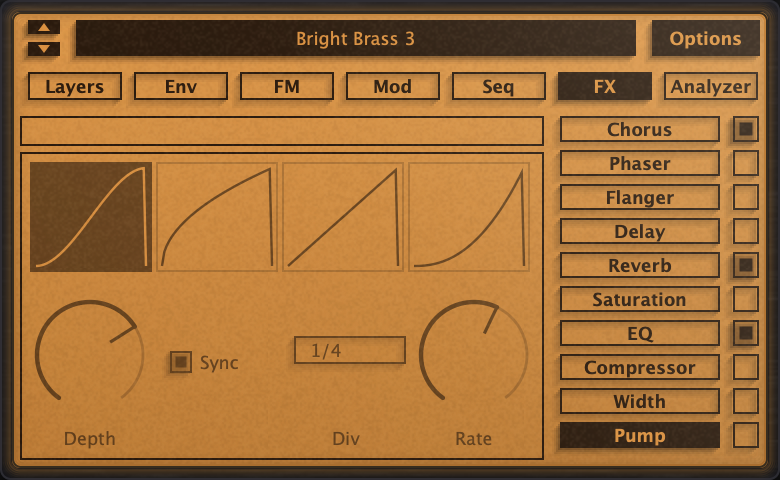Screen dimensions: 780x480
Task: Select the Pump effect button
Action: point(639,435)
